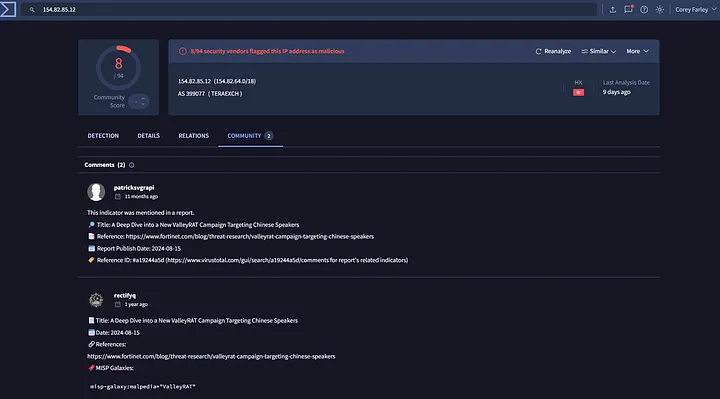Switch to the Details tab
The width and height of the screenshot is (720, 399).
point(149,136)
